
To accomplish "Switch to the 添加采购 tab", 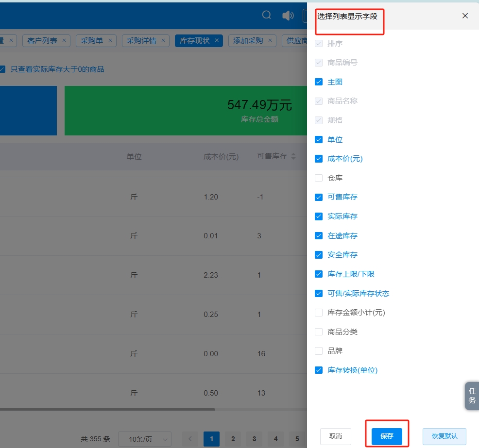I will [x=248, y=41].
